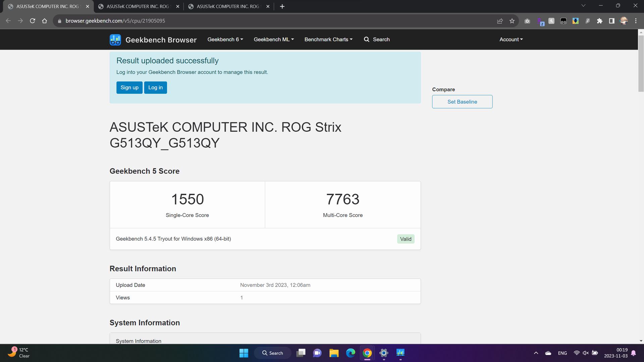The image size is (644, 362).
Task: Open the Geekbench app on the taskbar
Action: pos(400,353)
